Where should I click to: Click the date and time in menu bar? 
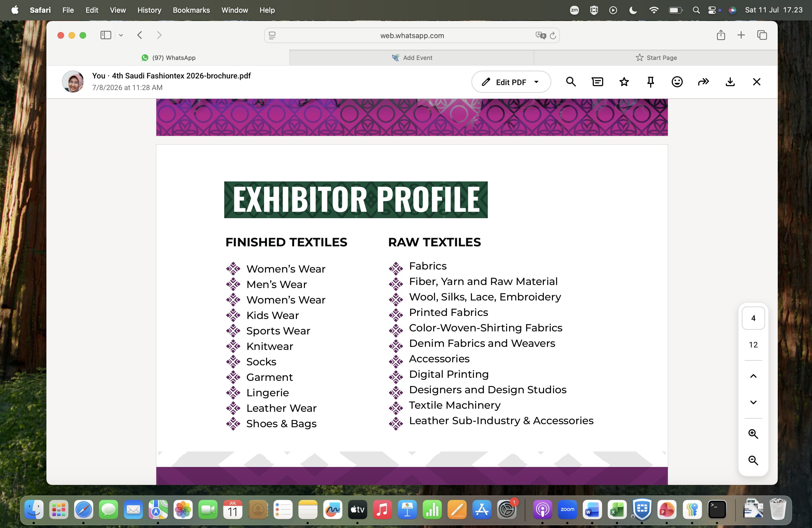(773, 10)
